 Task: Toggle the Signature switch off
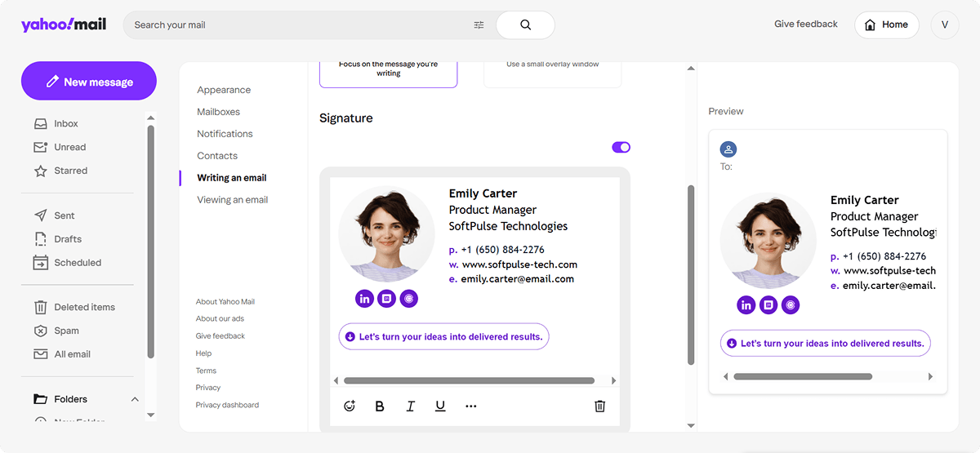pos(621,148)
